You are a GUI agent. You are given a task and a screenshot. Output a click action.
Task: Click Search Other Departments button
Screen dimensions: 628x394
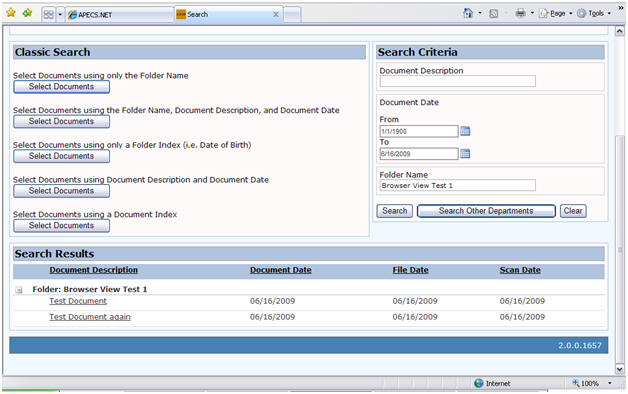click(x=486, y=211)
